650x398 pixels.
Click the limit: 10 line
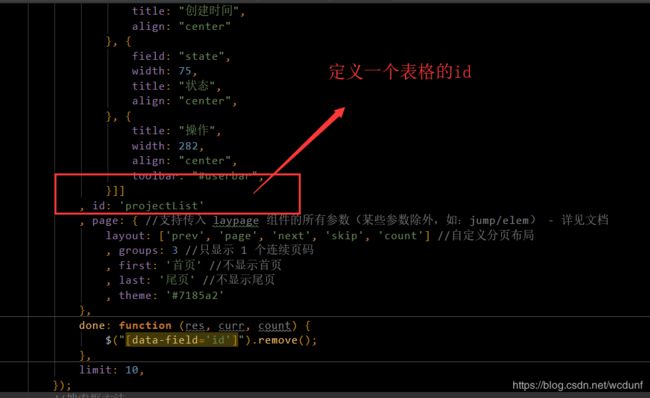(112, 370)
